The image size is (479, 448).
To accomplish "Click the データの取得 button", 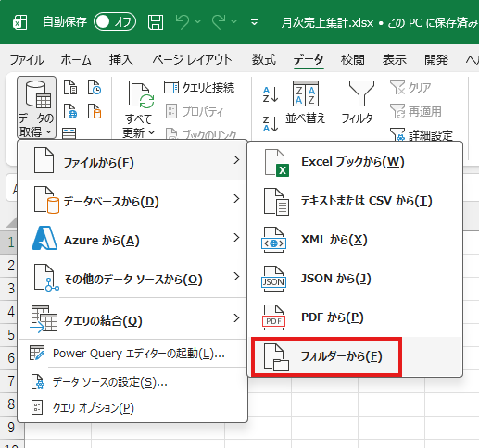I will tap(36, 107).
